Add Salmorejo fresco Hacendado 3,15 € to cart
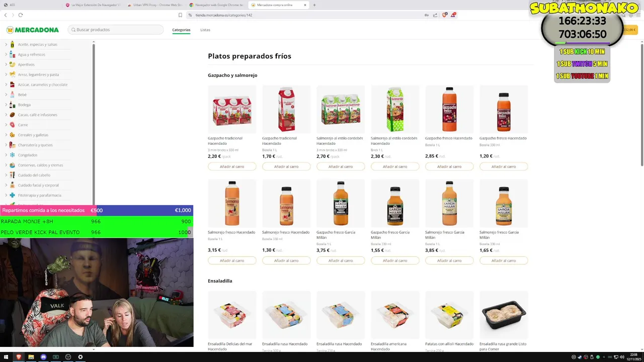 [x=232, y=260]
